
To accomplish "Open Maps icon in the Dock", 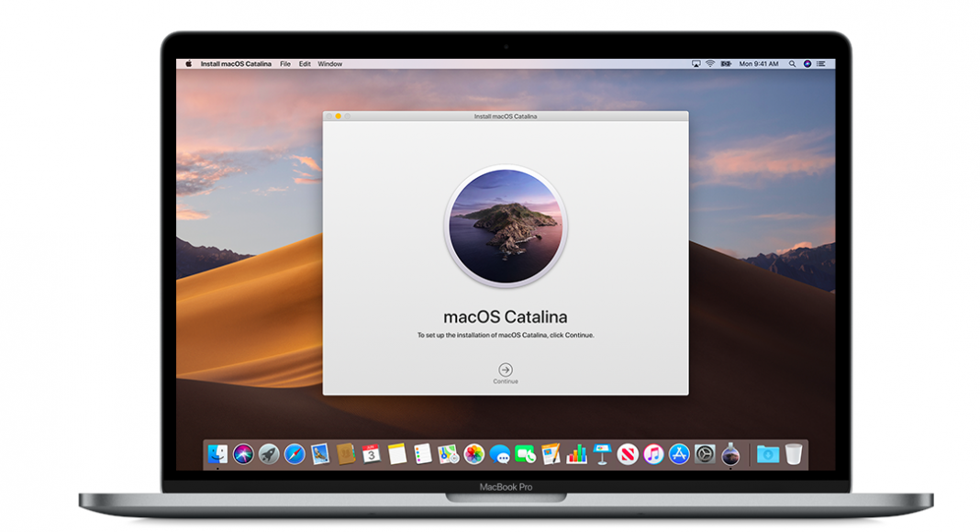I will click(x=448, y=454).
